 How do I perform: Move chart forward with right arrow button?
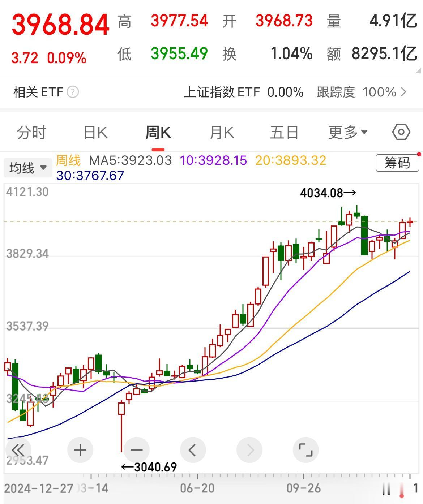pyautogui.click(x=249, y=450)
